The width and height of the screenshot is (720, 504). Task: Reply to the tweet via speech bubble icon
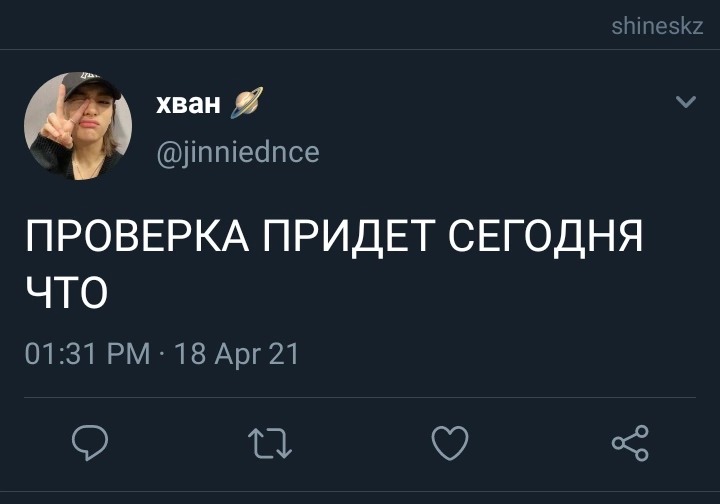[90, 442]
